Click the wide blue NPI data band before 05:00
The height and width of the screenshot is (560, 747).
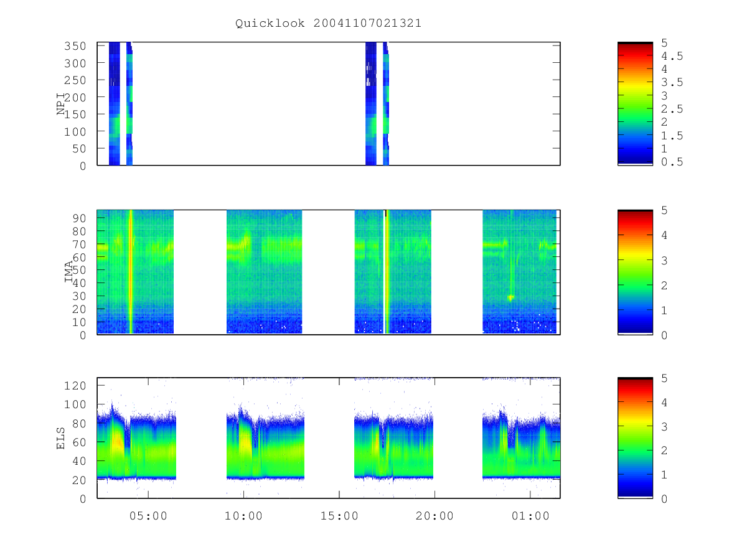click(114, 103)
